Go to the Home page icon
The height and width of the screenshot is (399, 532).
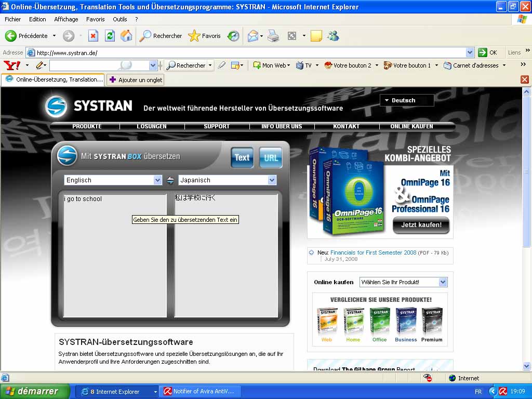pyautogui.click(x=126, y=36)
